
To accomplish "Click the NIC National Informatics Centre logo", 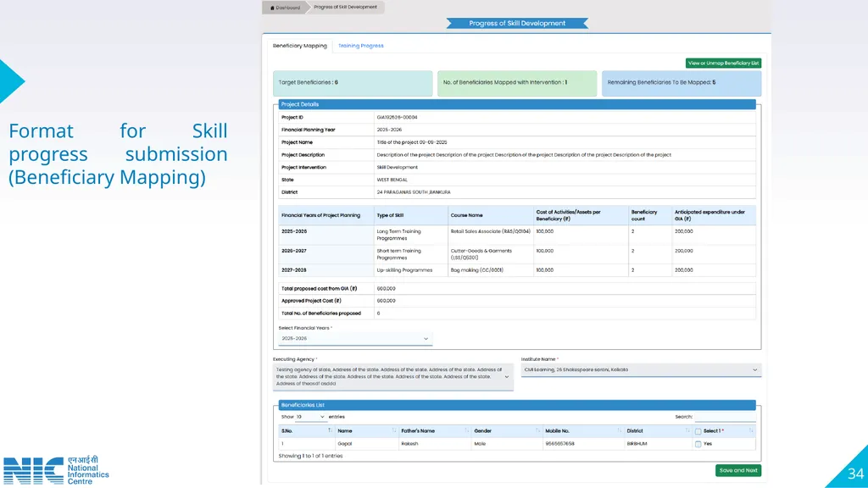I will click(x=56, y=470).
